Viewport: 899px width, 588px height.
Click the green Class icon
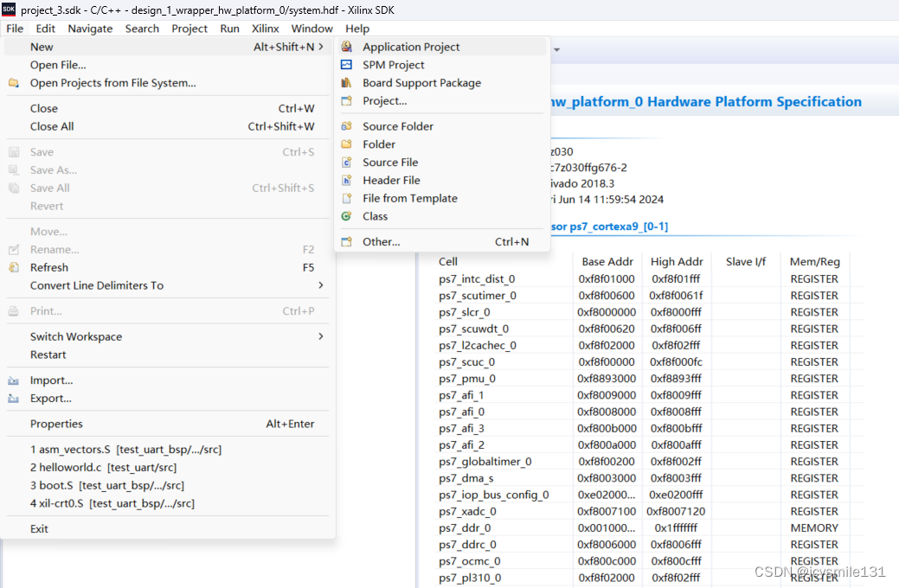(346, 216)
